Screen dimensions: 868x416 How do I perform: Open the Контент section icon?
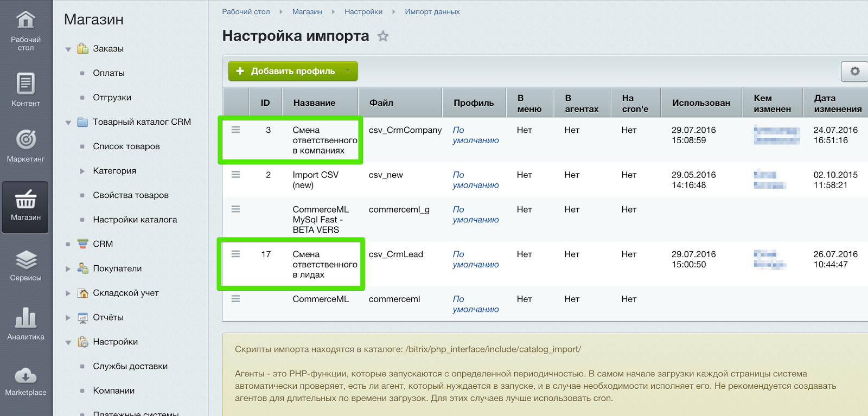[25, 84]
